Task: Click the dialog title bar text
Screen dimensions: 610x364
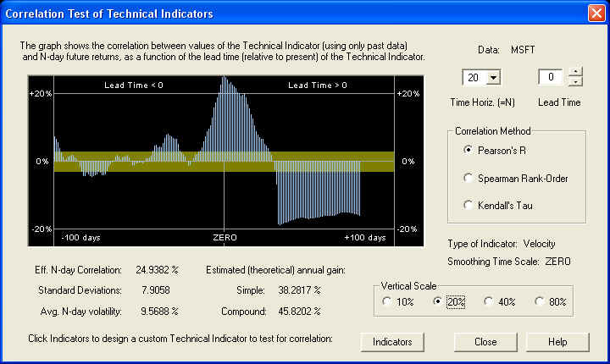Action: click(109, 14)
